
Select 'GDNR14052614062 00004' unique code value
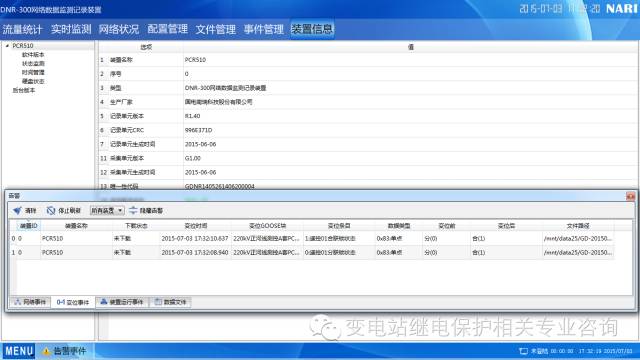click(x=220, y=187)
